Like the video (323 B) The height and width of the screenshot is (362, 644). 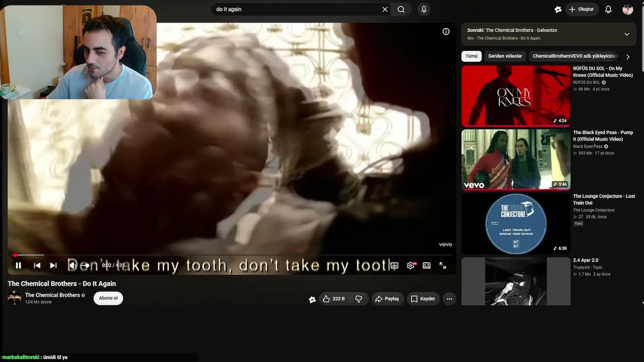[335, 299]
